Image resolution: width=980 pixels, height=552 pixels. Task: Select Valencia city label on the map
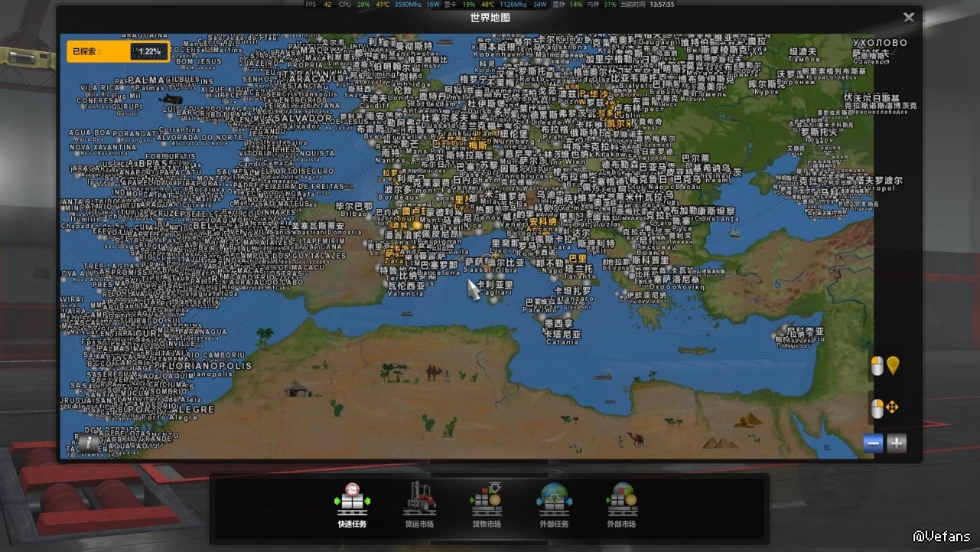(x=405, y=292)
